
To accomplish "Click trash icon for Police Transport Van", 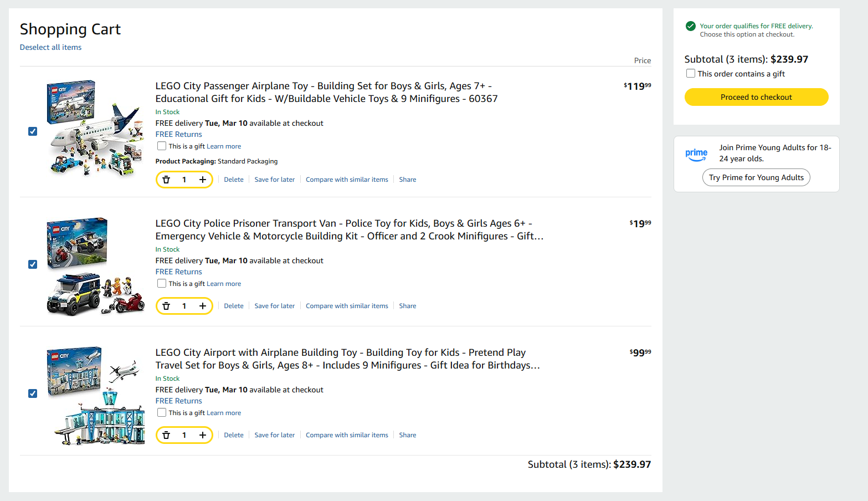I will [x=166, y=306].
